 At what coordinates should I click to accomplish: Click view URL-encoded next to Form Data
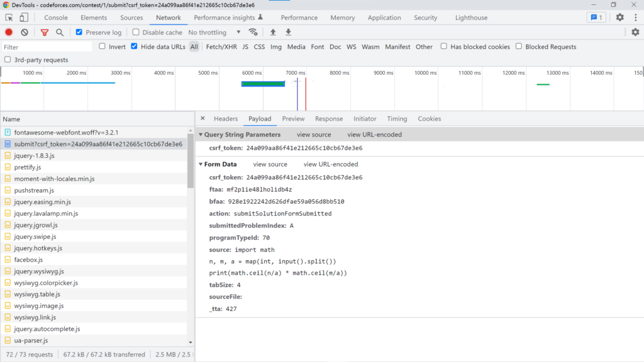click(x=331, y=164)
